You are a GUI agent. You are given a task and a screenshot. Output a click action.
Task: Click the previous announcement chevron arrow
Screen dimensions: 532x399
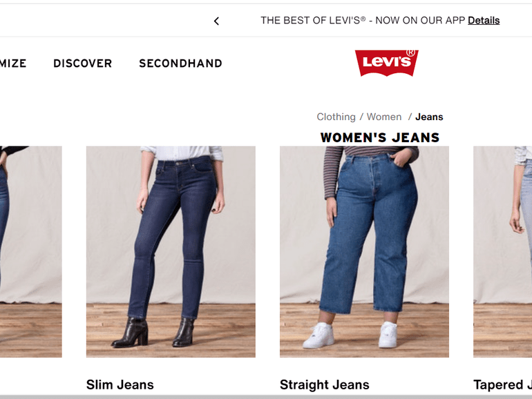click(x=216, y=21)
